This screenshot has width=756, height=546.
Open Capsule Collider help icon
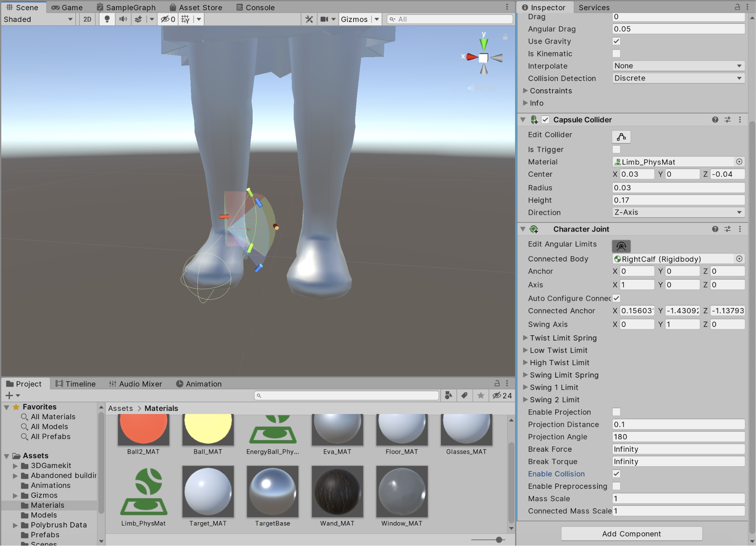coord(715,120)
